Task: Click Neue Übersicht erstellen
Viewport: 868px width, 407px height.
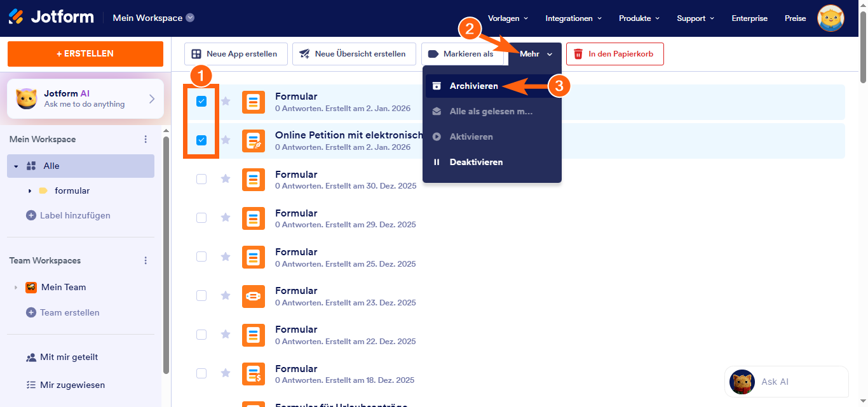Action: (354, 54)
